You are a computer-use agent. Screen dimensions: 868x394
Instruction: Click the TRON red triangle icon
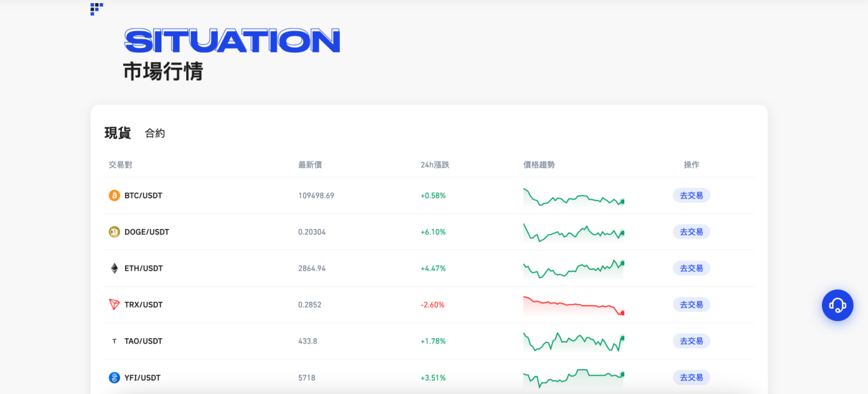(114, 305)
